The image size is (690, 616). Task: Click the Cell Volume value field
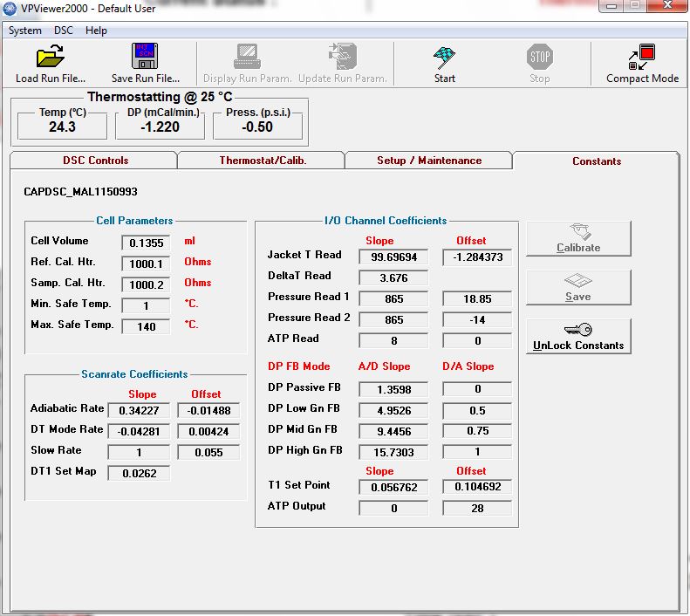click(x=147, y=243)
